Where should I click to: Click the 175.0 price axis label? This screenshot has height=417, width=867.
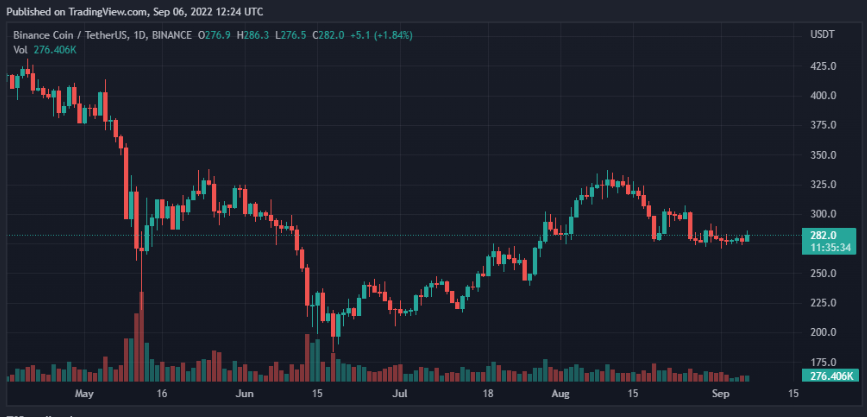[x=823, y=362]
